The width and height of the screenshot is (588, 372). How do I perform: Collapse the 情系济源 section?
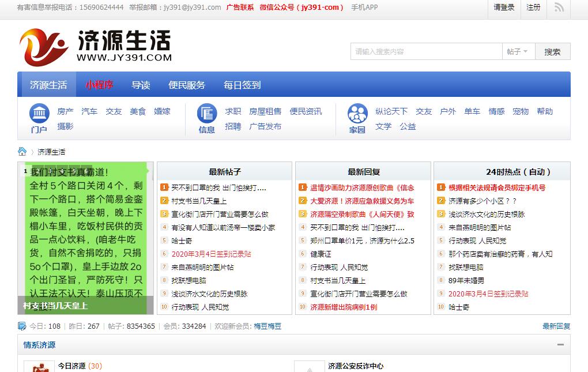click(560, 345)
